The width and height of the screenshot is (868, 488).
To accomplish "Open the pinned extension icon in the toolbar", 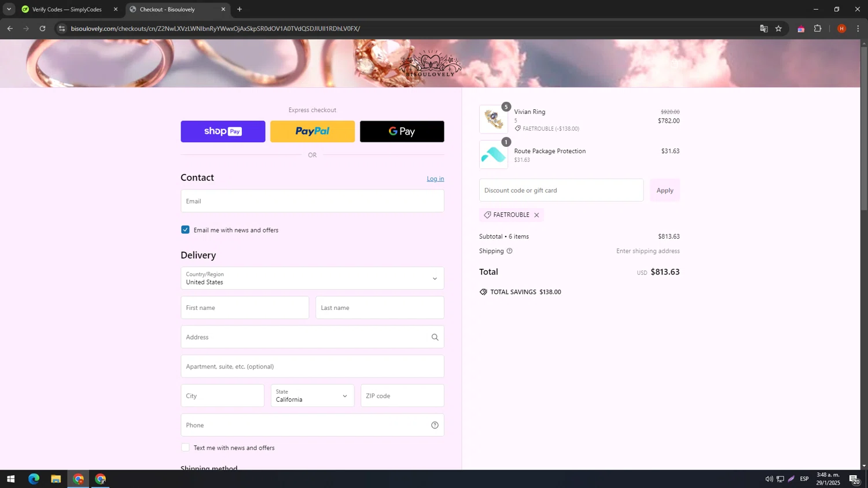I will click(x=801, y=28).
